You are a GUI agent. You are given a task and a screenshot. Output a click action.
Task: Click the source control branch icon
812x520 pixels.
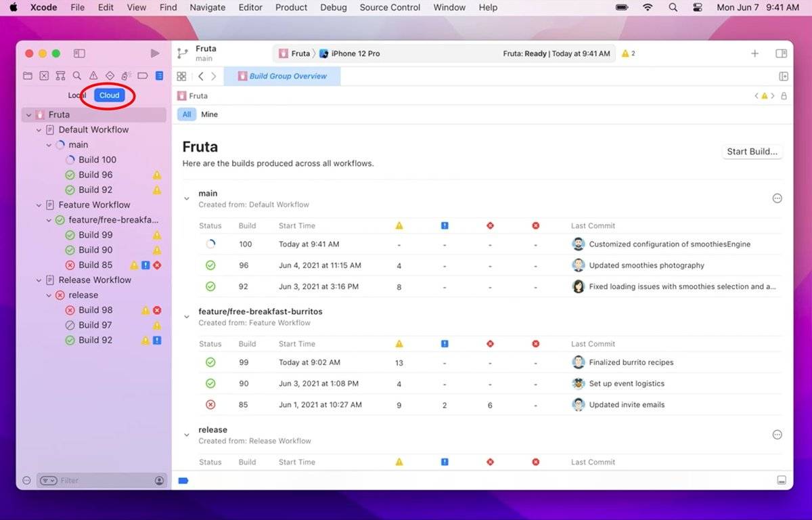tap(182, 53)
